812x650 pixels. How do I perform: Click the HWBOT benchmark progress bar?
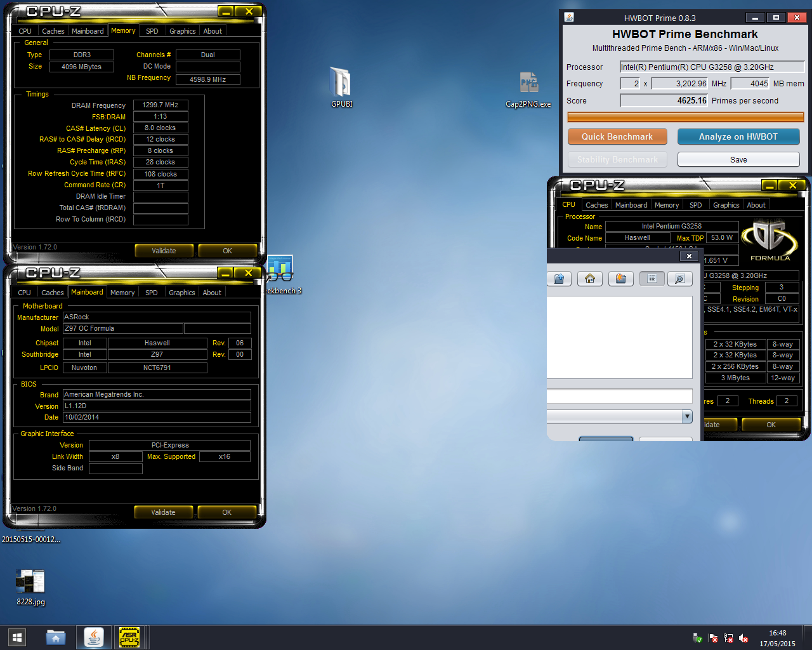[685, 117]
